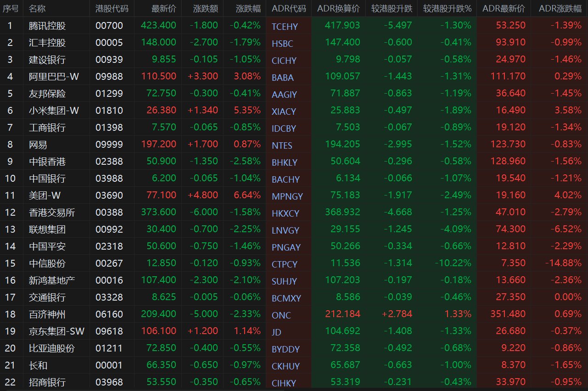This screenshot has width=588, height=391.
Task: Click the 序号 column header
Action: 11,9
